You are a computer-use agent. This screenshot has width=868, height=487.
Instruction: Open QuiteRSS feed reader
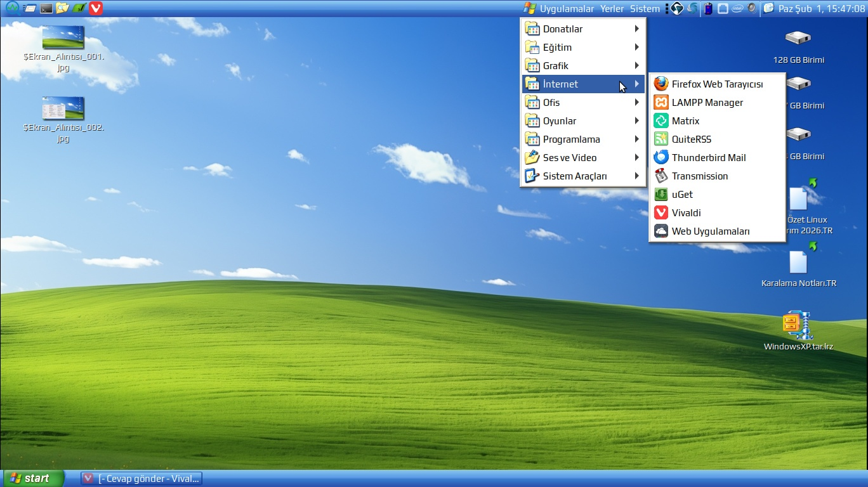(x=717, y=139)
